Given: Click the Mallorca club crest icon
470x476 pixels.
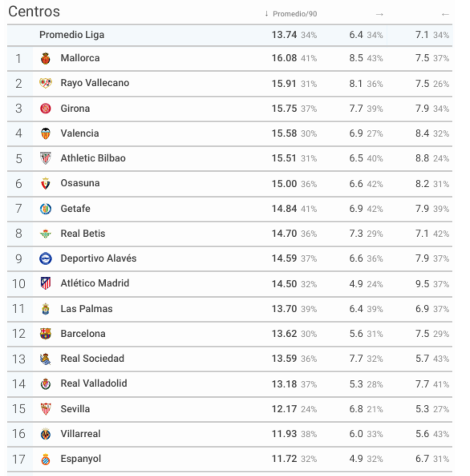Looking at the screenshot, I should [46, 58].
